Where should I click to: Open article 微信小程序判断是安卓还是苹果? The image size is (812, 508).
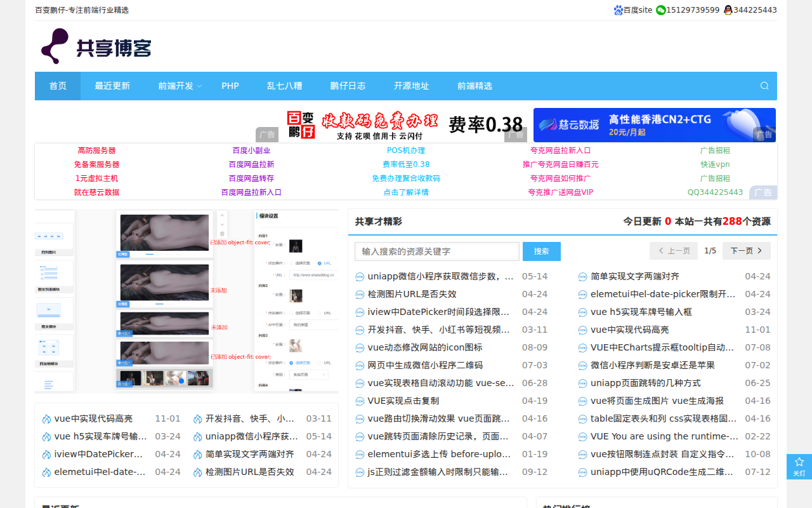[x=653, y=366]
